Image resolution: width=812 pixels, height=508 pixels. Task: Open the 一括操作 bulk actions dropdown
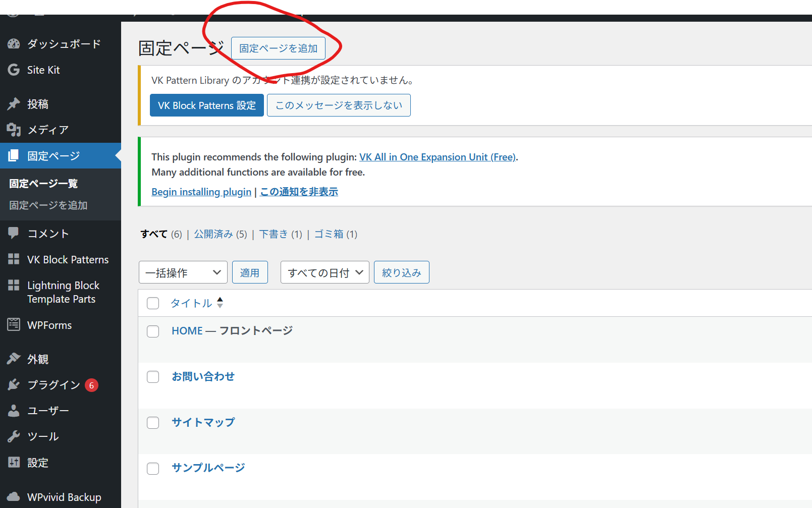[183, 272]
